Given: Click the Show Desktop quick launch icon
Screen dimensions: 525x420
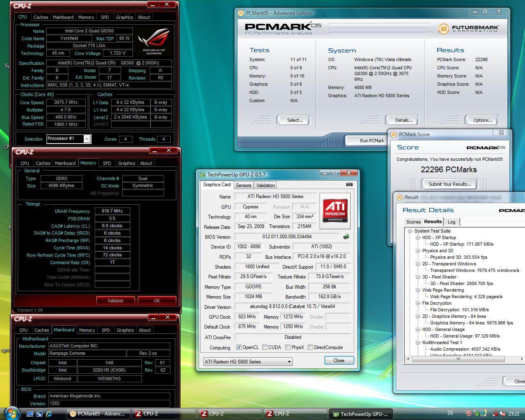Looking at the screenshot, I should tap(30, 414).
